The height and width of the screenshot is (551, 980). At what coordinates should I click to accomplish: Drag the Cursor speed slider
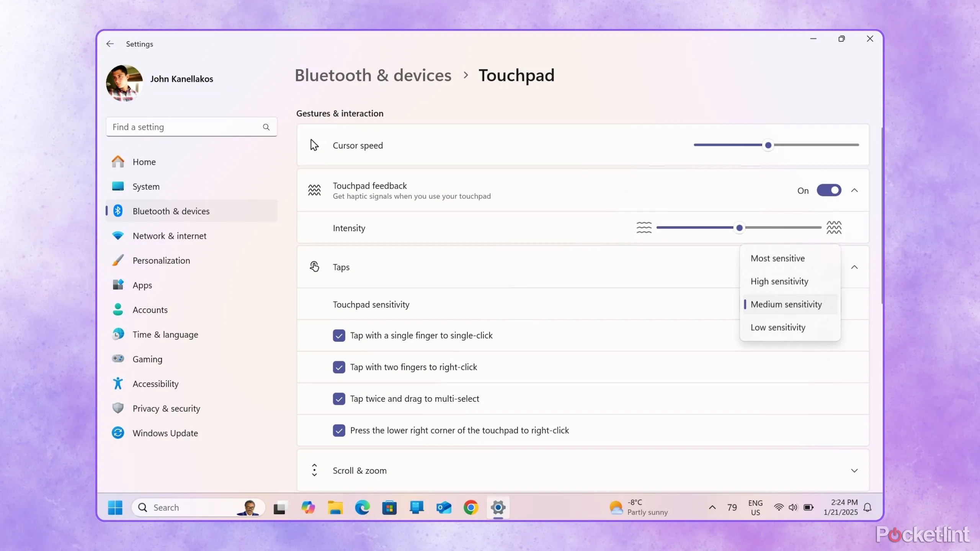(767, 145)
